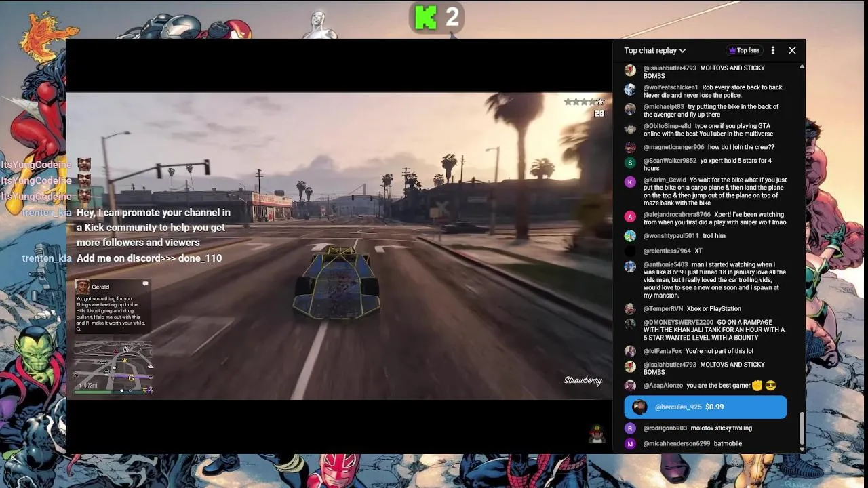
Task: Click Gerald's text message notification body
Action: [x=113, y=312]
